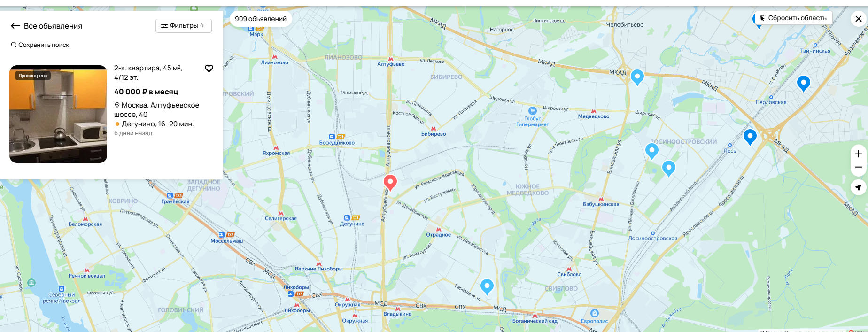
Task: Add the listing to favorites with heart
Action: point(209,69)
